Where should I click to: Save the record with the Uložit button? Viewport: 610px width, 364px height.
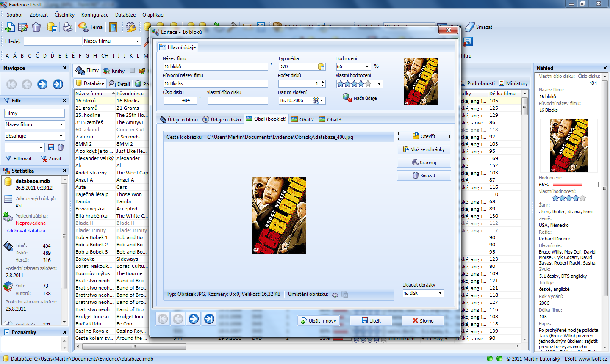click(x=371, y=321)
